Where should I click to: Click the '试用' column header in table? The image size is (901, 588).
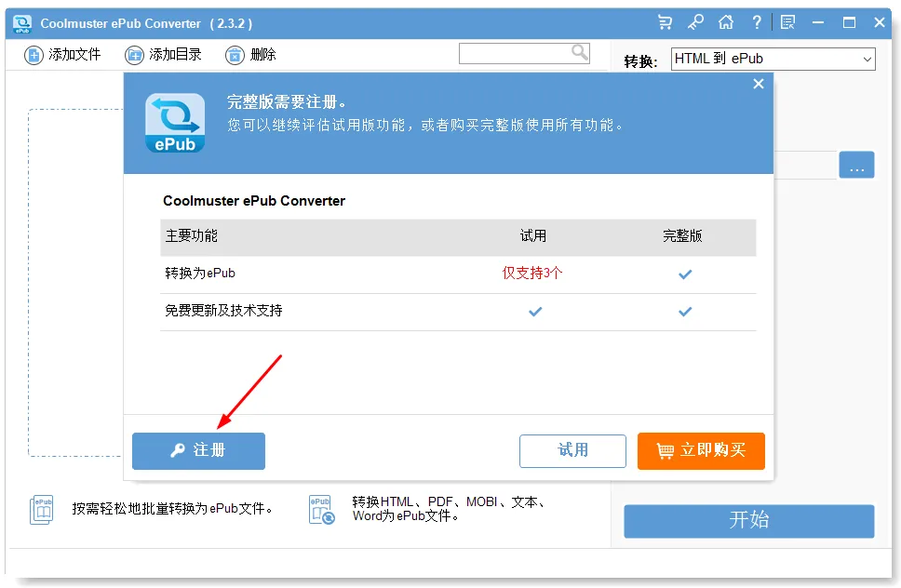[x=533, y=236]
